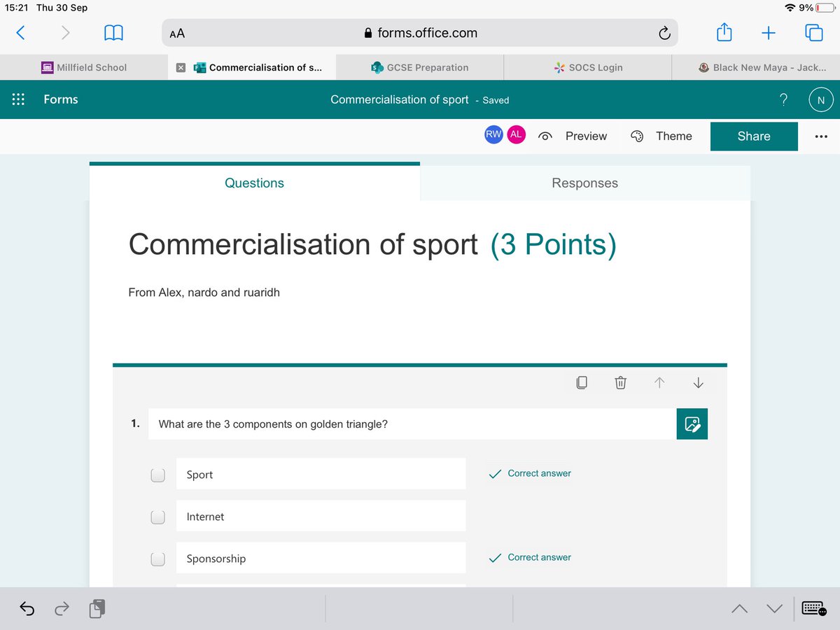Image resolution: width=840 pixels, height=630 pixels.
Task: Move question 1 up arrow
Action: 659,383
